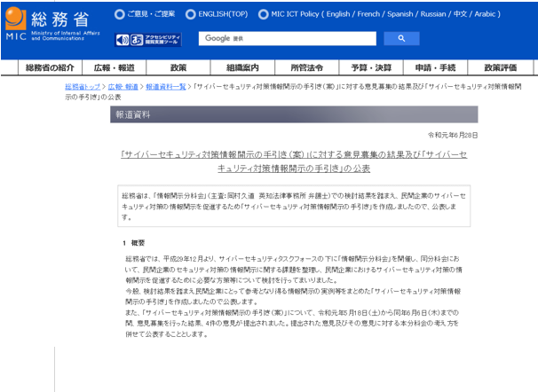
Task: Open the 組織案内 navigation menu
Action: tap(242, 67)
